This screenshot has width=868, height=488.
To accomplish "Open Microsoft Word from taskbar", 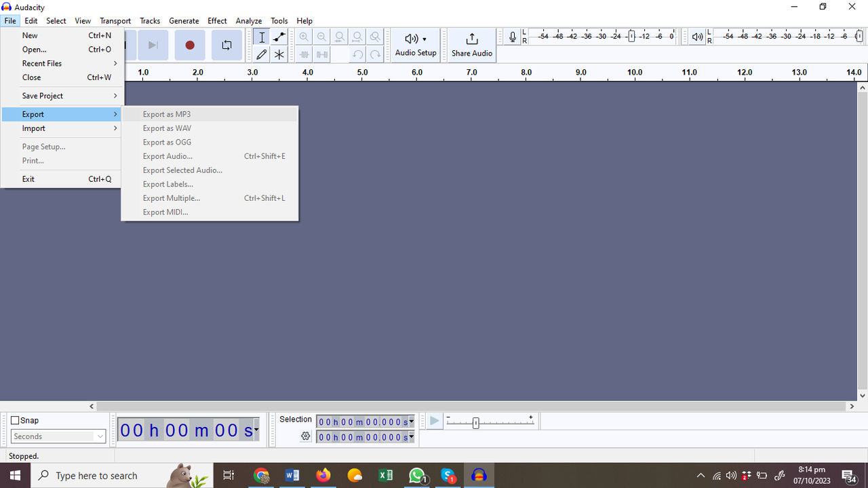I will 292,475.
